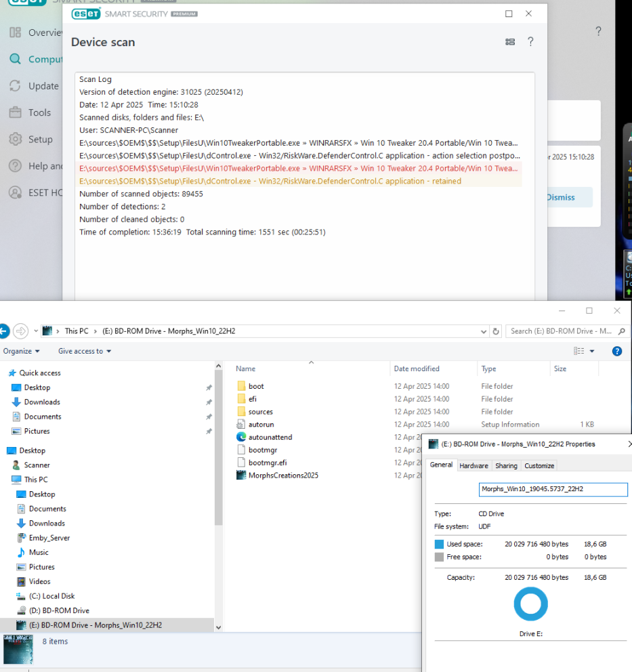Screen dimensions: 632x672
Task: Go back in File Explorer
Action: click(x=4, y=331)
